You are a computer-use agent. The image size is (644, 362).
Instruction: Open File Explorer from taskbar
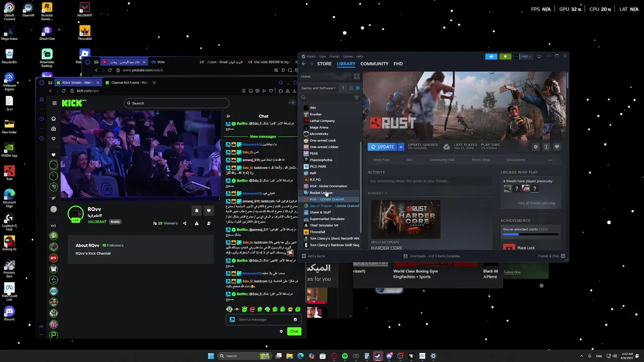pyautogui.click(x=289, y=356)
